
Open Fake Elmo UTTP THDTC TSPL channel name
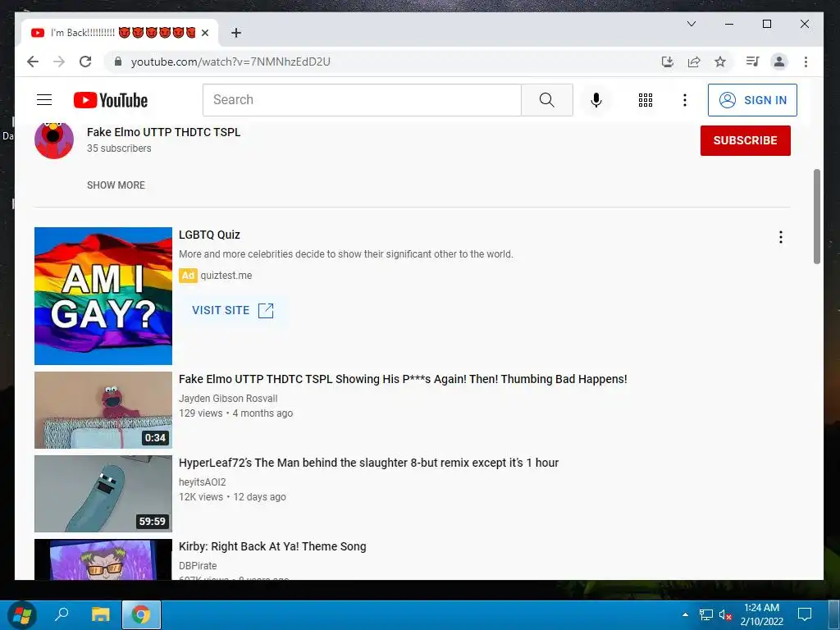[x=163, y=132]
